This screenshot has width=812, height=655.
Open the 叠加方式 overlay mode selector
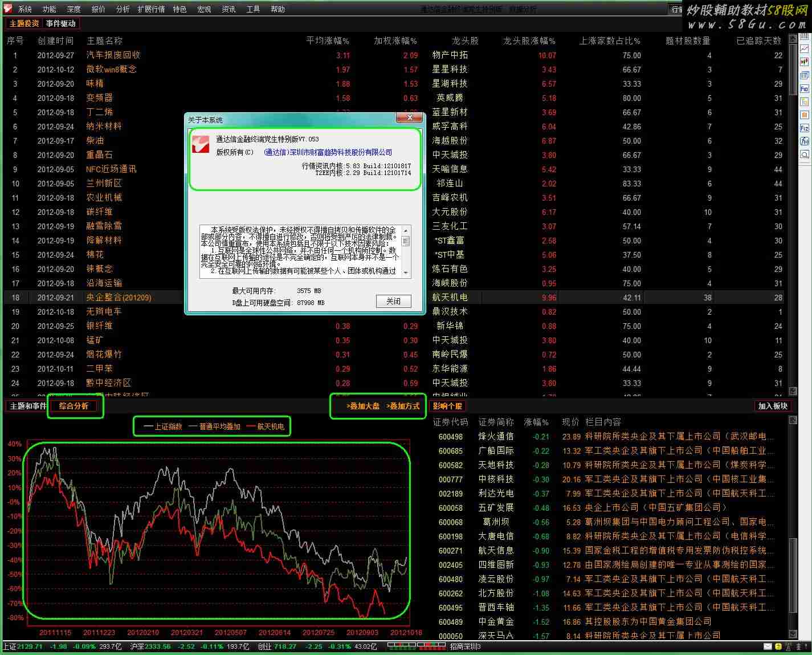(403, 406)
